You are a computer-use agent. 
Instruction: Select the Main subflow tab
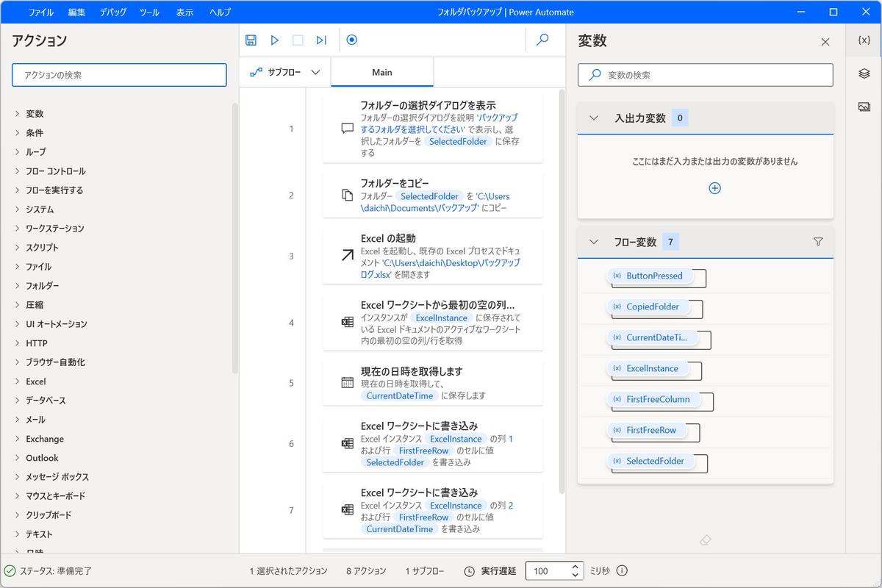point(382,72)
